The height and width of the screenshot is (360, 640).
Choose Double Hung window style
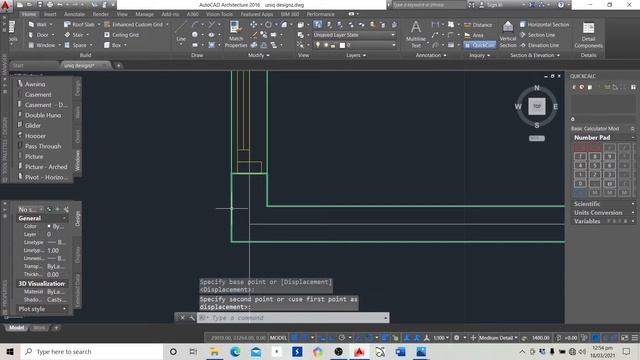pos(43,115)
